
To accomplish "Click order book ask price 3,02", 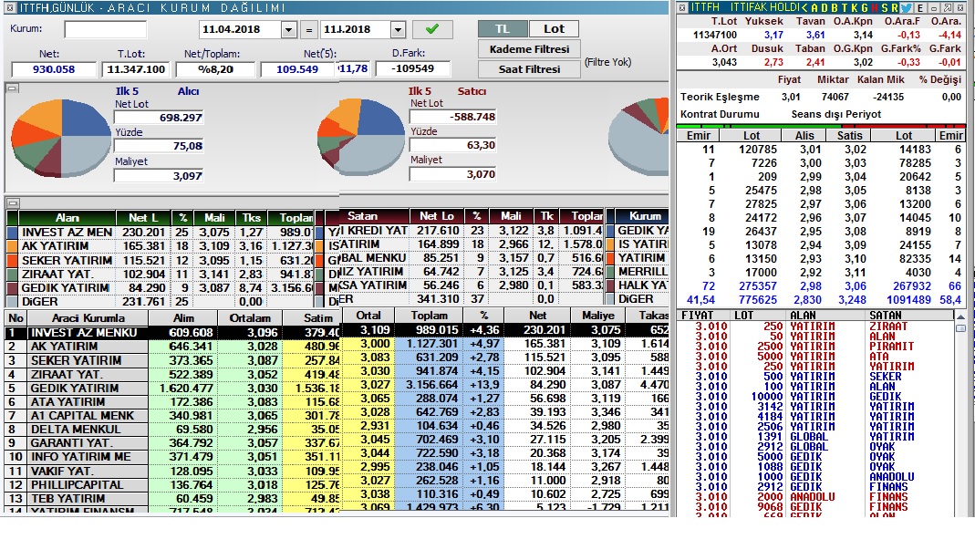I will [x=856, y=150].
